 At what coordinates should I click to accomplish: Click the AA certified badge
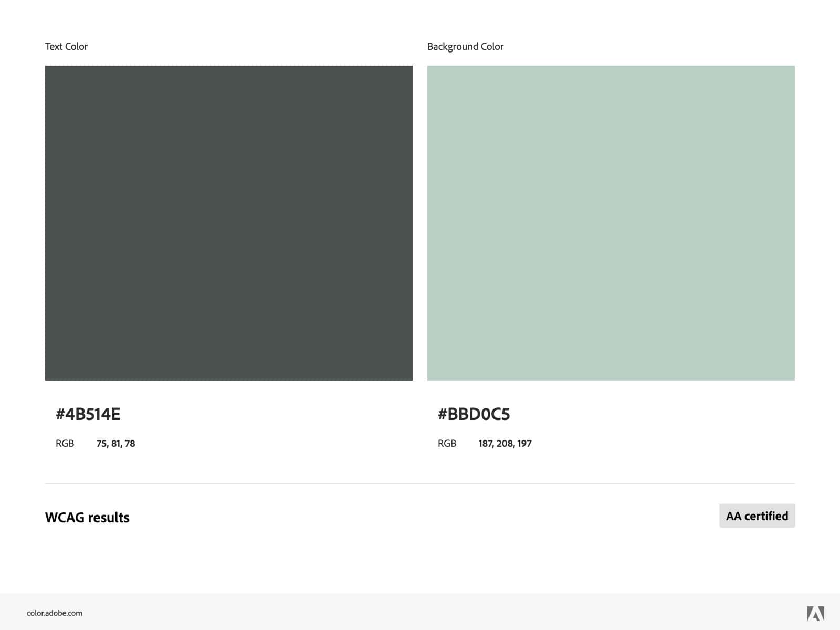757,516
